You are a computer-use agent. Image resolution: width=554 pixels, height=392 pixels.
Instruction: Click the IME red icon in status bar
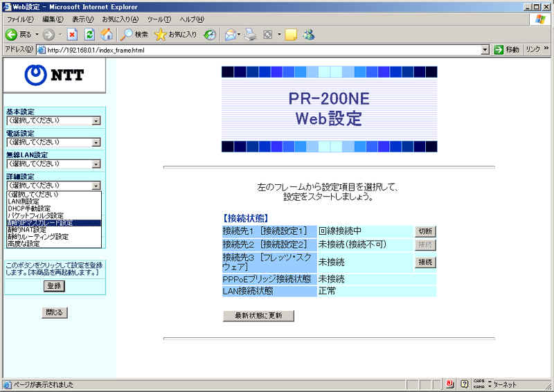coord(449,384)
